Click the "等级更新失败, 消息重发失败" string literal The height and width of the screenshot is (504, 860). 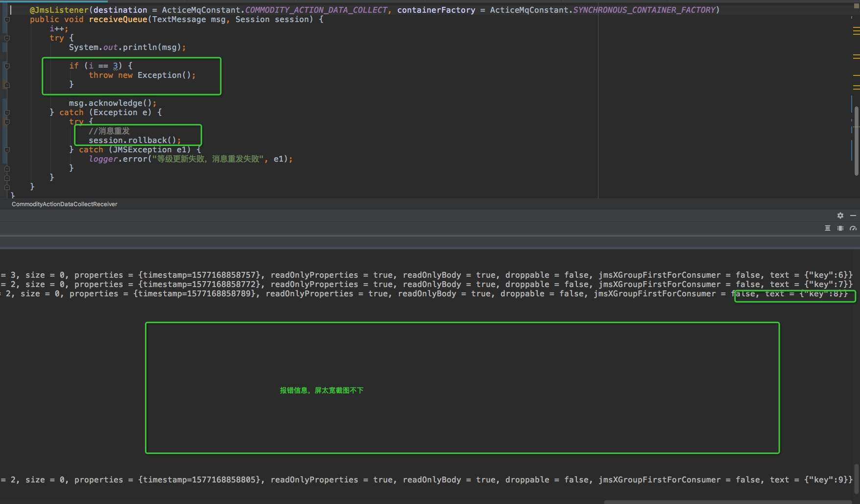click(x=209, y=159)
